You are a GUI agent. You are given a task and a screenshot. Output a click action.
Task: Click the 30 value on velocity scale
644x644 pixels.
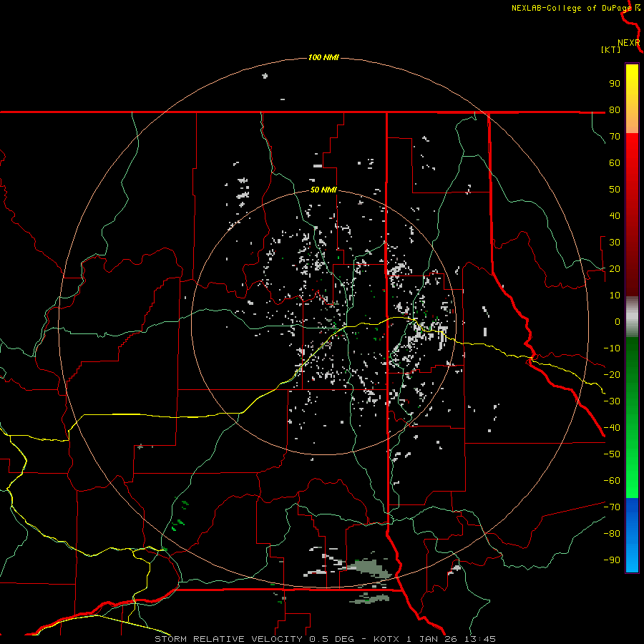click(x=615, y=243)
